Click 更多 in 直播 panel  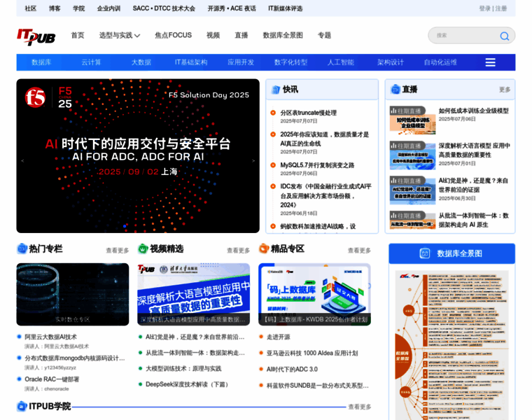(x=505, y=90)
